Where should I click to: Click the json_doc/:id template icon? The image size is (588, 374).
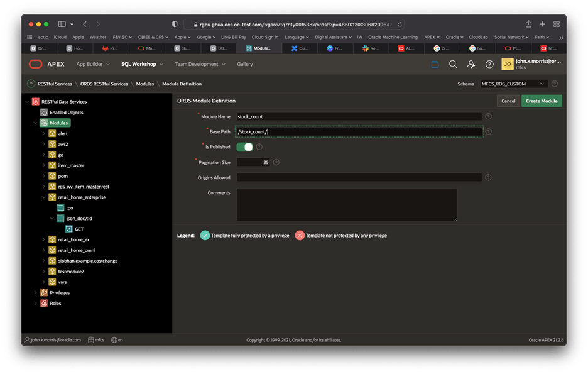click(60, 218)
